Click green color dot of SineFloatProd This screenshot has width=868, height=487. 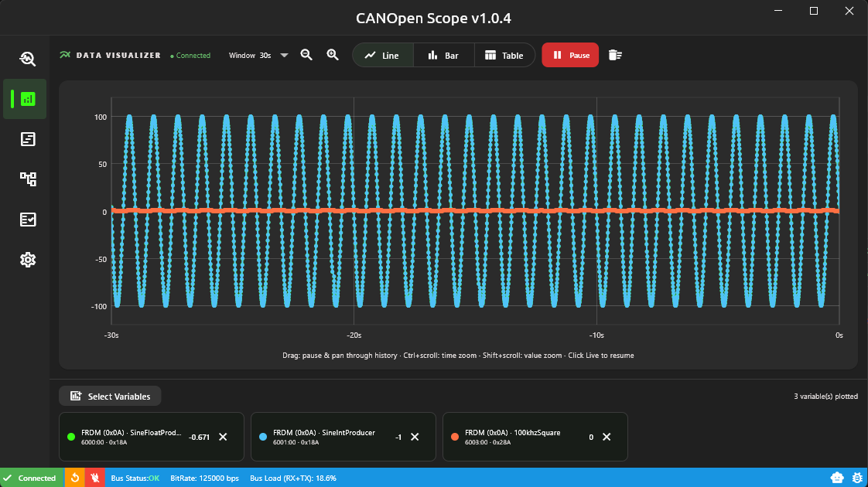(x=71, y=437)
